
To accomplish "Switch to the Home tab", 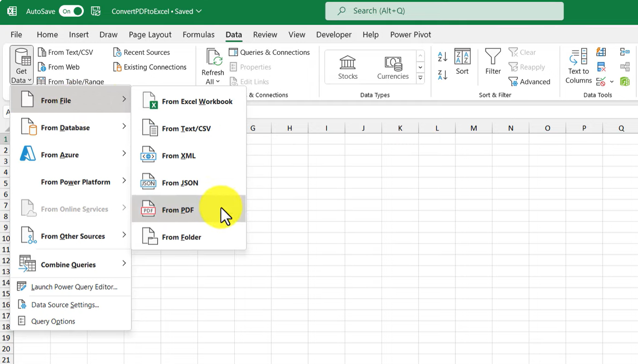I will pyautogui.click(x=47, y=34).
